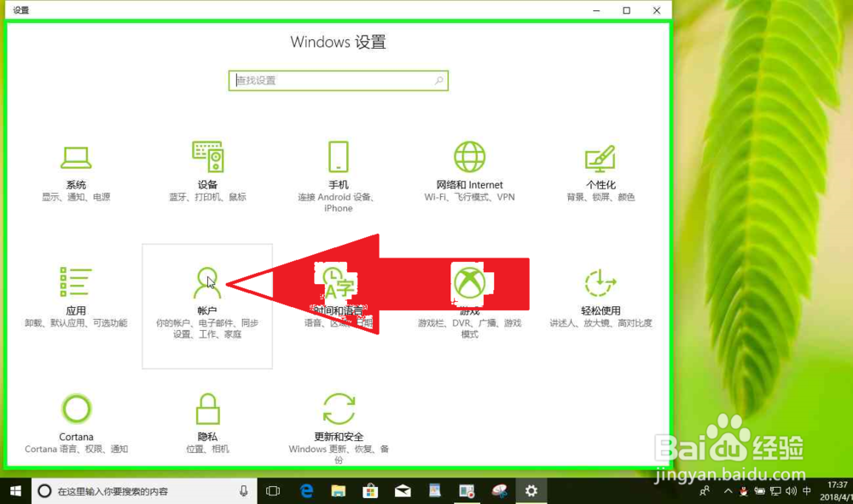Open 个性化 settings with the pen icon
The width and height of the screenshot is (853, 504).
pos(599,169)
